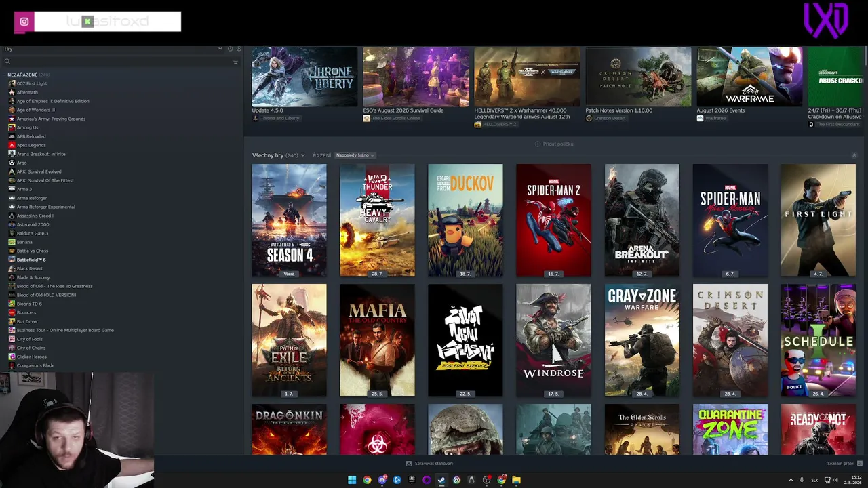The height and width of the screenshot is (488, 868).
Task: Open File Explorer from the taskbar
Action: (516, 480)
